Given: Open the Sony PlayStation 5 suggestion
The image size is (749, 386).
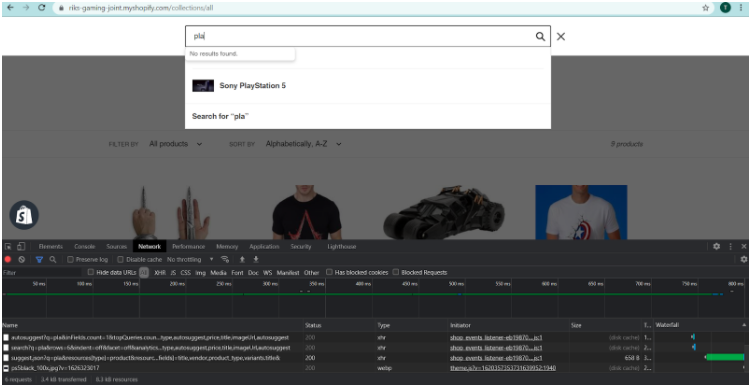Looking at the screenshot, I should click(368, 86).
